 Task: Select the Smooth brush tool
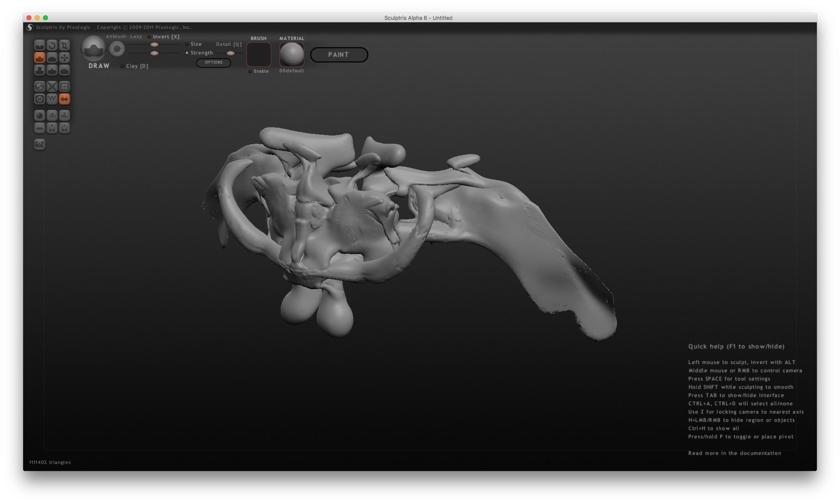coord(64,70)
